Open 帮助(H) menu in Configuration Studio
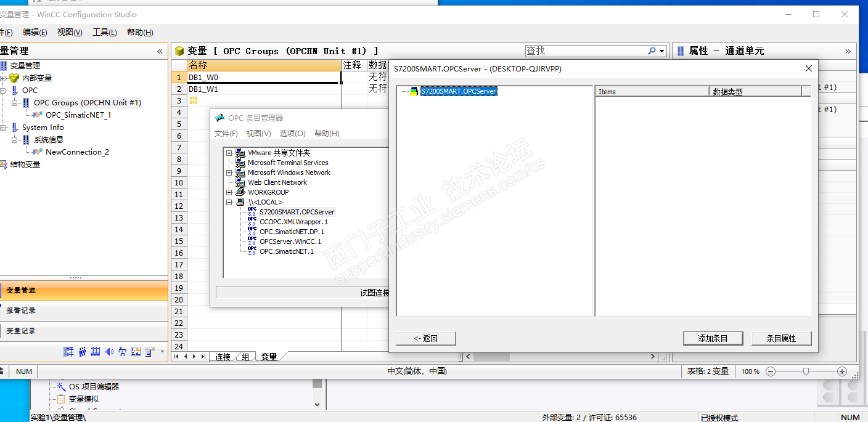 pos(140,33)
